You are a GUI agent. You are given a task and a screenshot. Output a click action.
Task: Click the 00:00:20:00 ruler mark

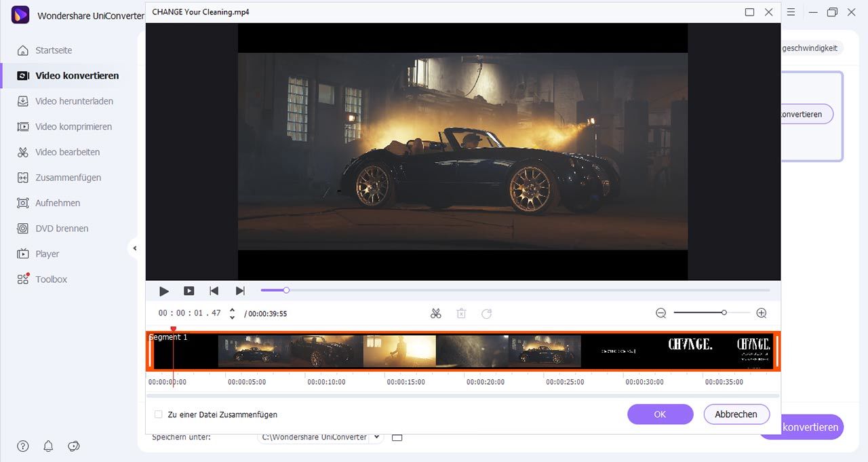pyautogui.click(x=486, y=382)
